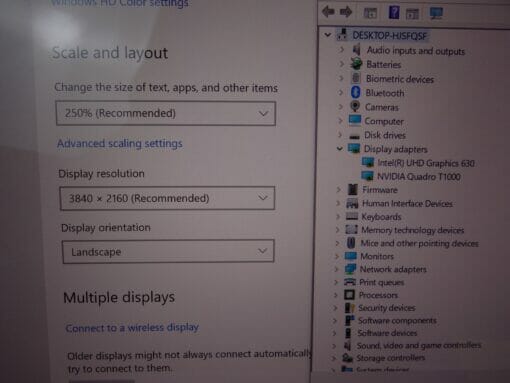This screenshot has width=510, height=383.
Task: Click the Mice and other pointing devices icon
Action: point(351,242)
